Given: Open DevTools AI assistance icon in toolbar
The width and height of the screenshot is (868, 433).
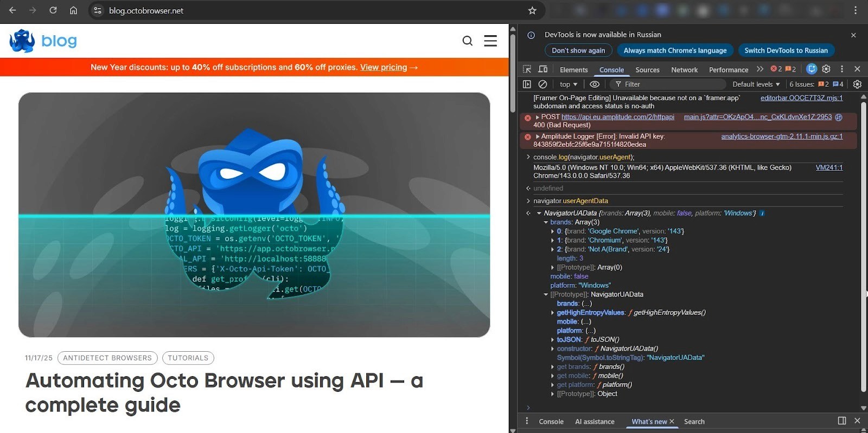Looking at the screenshot, I should [812, 69].
